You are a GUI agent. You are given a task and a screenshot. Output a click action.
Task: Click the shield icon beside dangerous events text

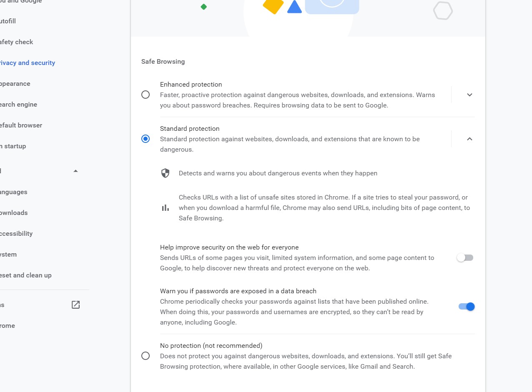point(166,173)
